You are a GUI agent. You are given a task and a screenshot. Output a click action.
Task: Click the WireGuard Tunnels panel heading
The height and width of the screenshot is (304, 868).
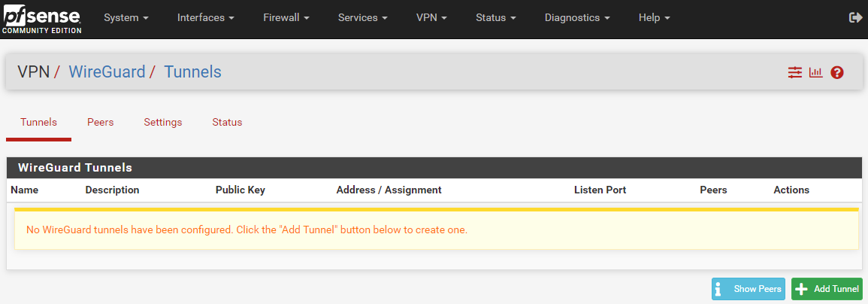click(434, 168)
